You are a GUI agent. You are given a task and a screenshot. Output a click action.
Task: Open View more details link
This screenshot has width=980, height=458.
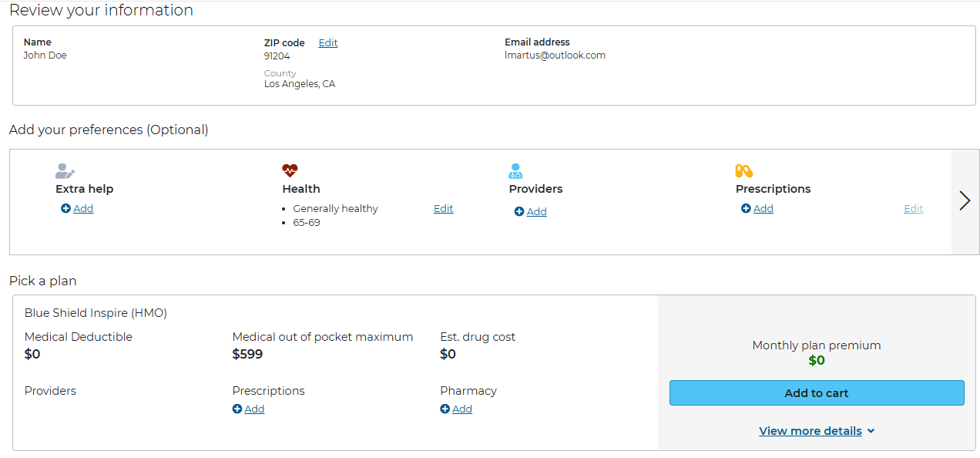[811, 431]
